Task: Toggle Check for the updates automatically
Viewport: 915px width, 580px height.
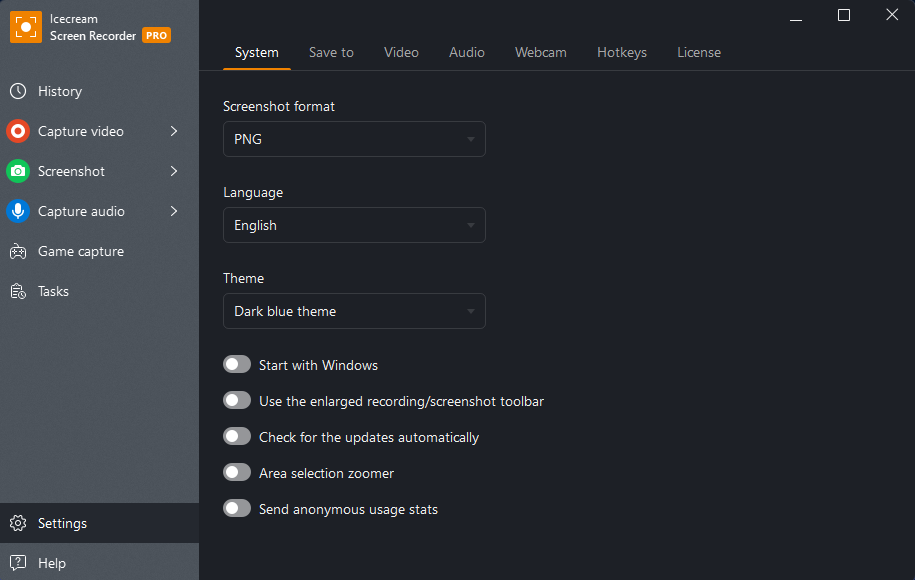Action: 237,436
